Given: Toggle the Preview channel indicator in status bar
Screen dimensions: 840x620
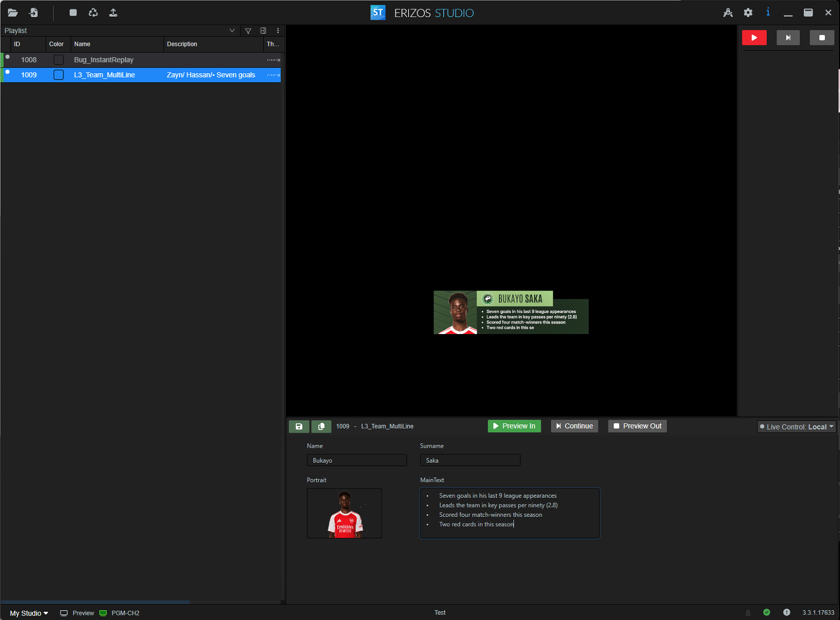Looking at the screenshot, I should [x=77, y=613].
